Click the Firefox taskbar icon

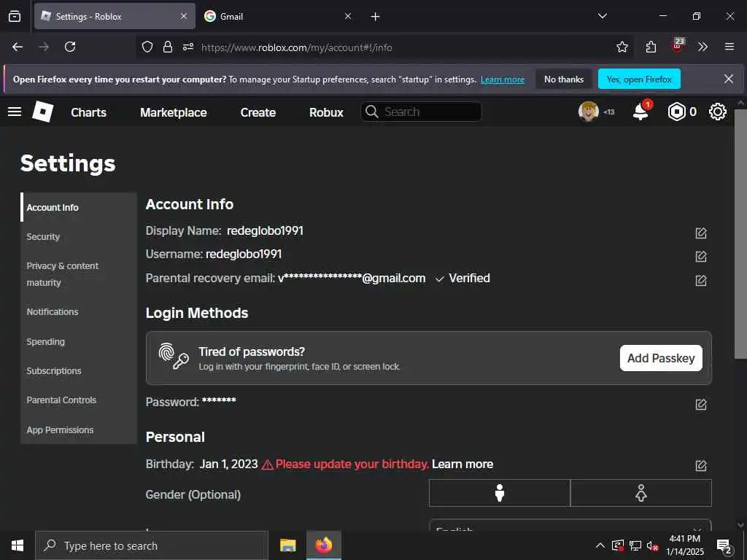pos(323,545)
